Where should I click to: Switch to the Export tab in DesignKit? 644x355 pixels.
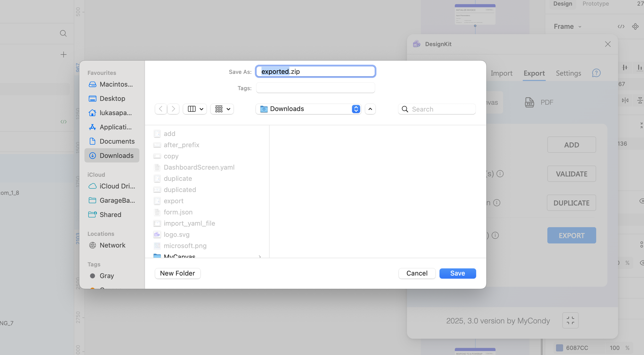pos(534,73)
